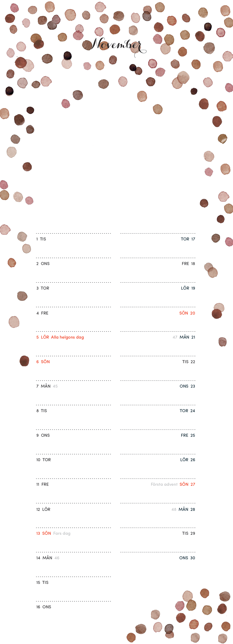The width and height of the screenshot is (233, 644).
Task: Click the Första advent label
Action: 164,484
